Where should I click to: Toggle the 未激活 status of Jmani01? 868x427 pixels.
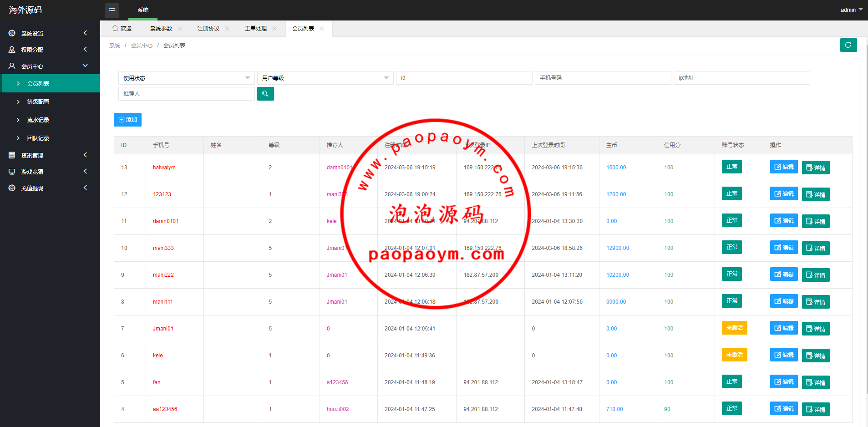(735, 328)
